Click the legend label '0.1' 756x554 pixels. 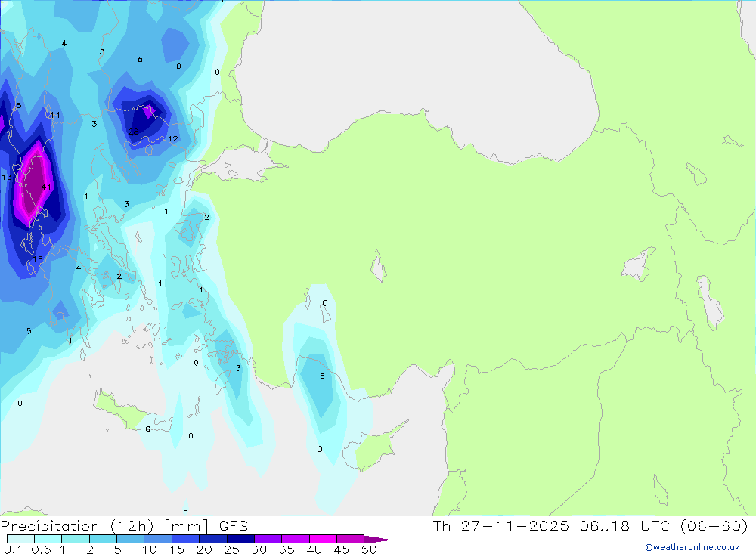(13, 549)
